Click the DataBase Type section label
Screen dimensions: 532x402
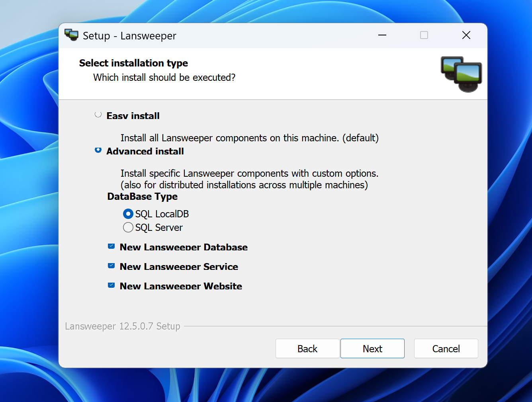coord(142,197)
